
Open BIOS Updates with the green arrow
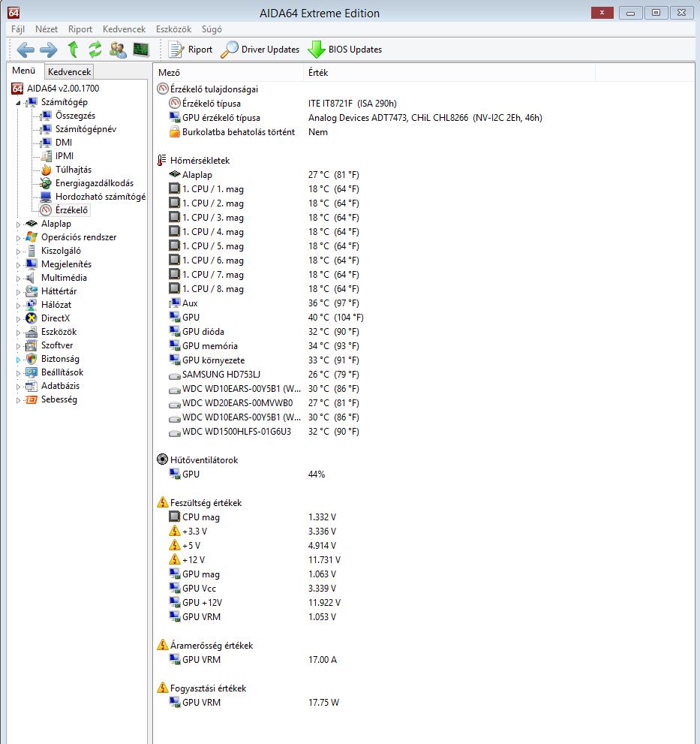pyautogui.click(x=345, y=50)
